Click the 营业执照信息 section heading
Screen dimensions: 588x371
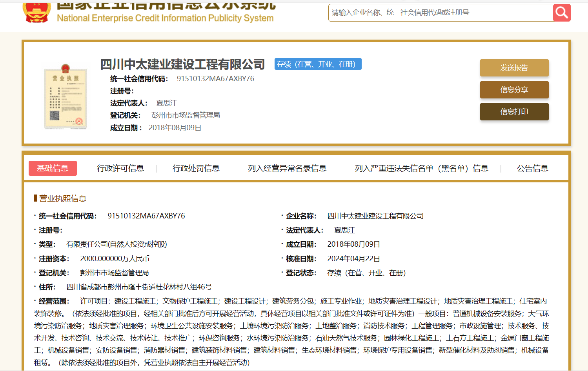pyautogui.click(x=63, y=198)
